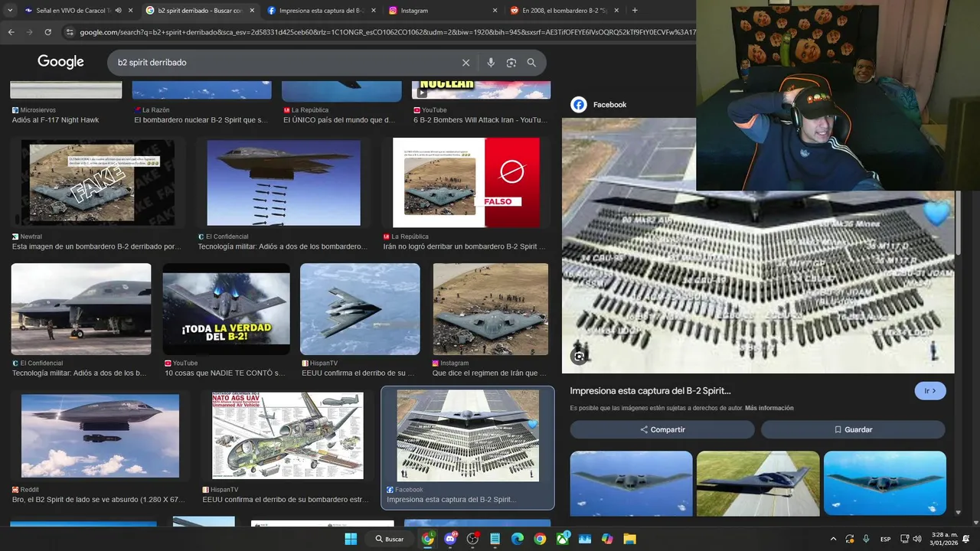Open related B-2 over runway thumbnail

[x=758, y=484]
